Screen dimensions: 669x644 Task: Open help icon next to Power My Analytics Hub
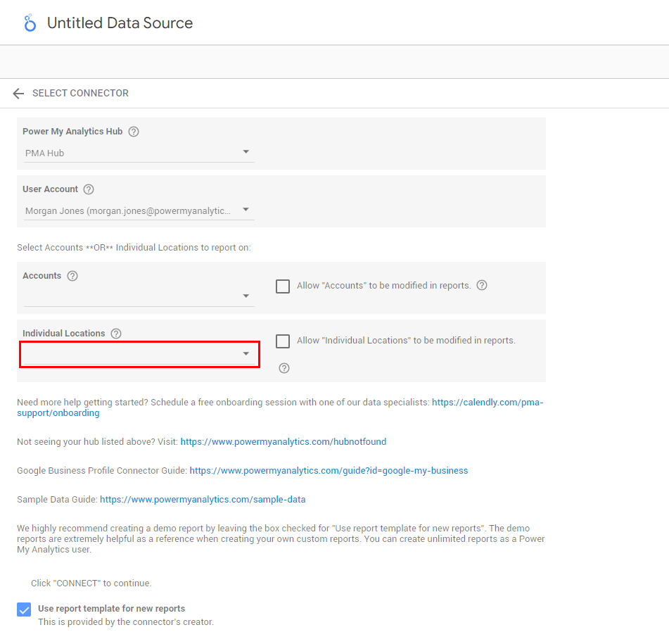pyautogui.click(x=134, y=132)
